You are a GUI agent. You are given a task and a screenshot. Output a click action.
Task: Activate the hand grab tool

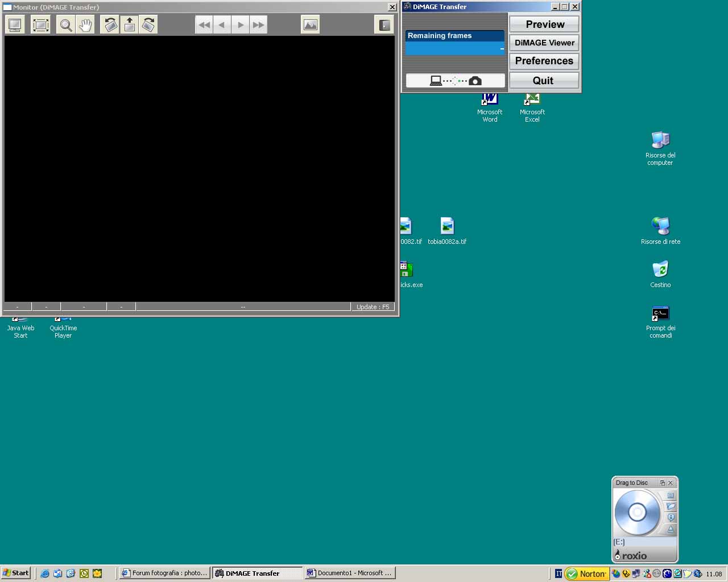click(85, 25)
